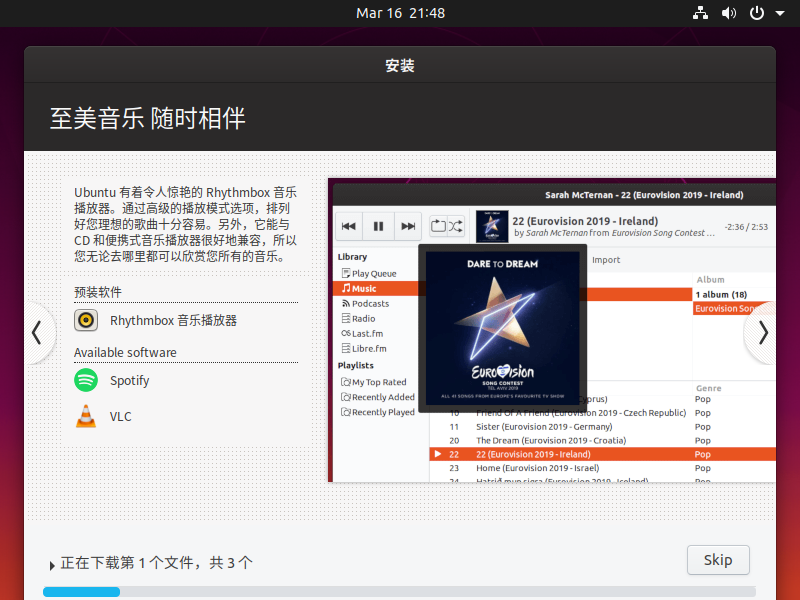Click the power icon in top bar
Screen dimensions: 800x600
tap(757, 13)
